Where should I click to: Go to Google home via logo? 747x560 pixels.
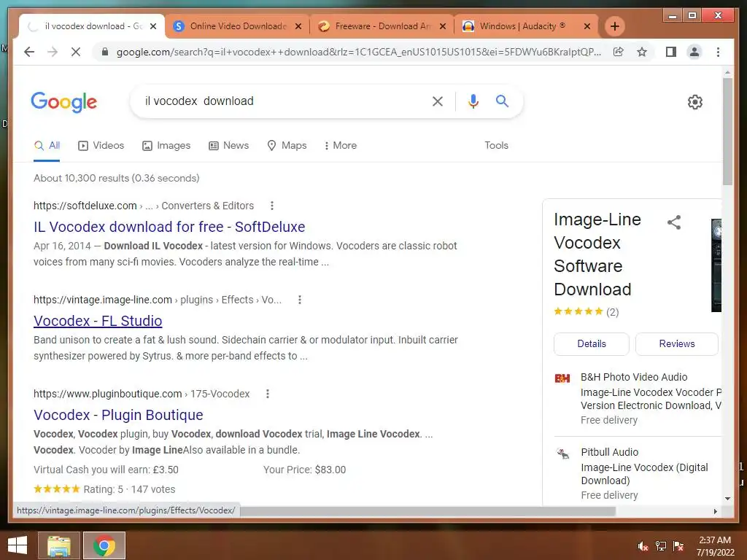[64, 102]
